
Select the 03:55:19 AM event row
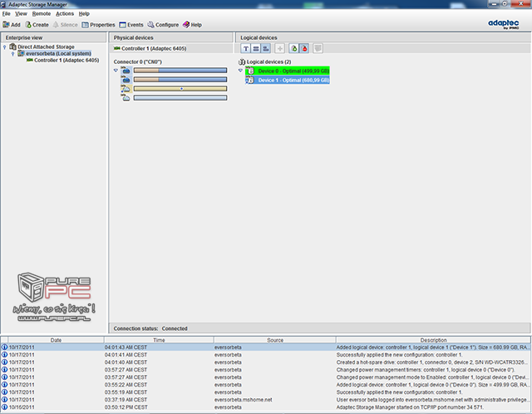coord(266,392)
